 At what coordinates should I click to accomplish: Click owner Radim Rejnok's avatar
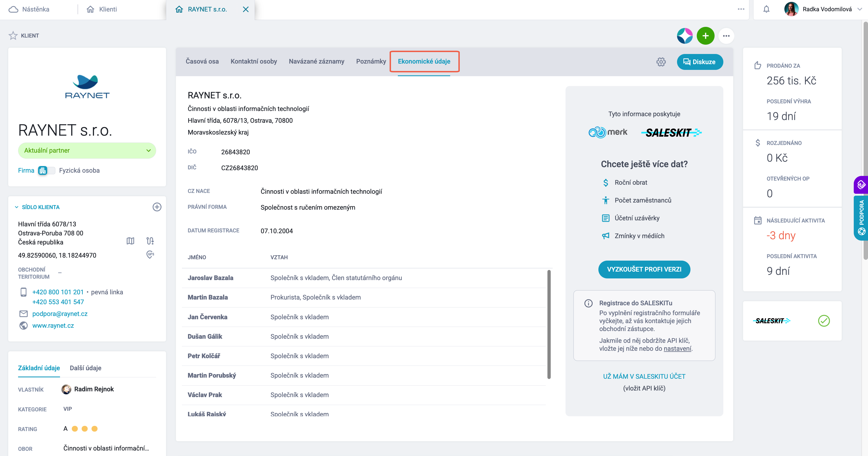click(66, 389)
